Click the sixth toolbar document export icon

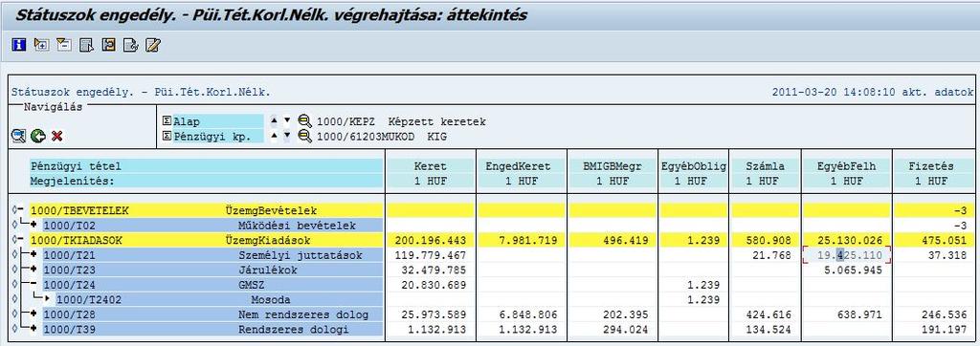click(x=130, y=45)
